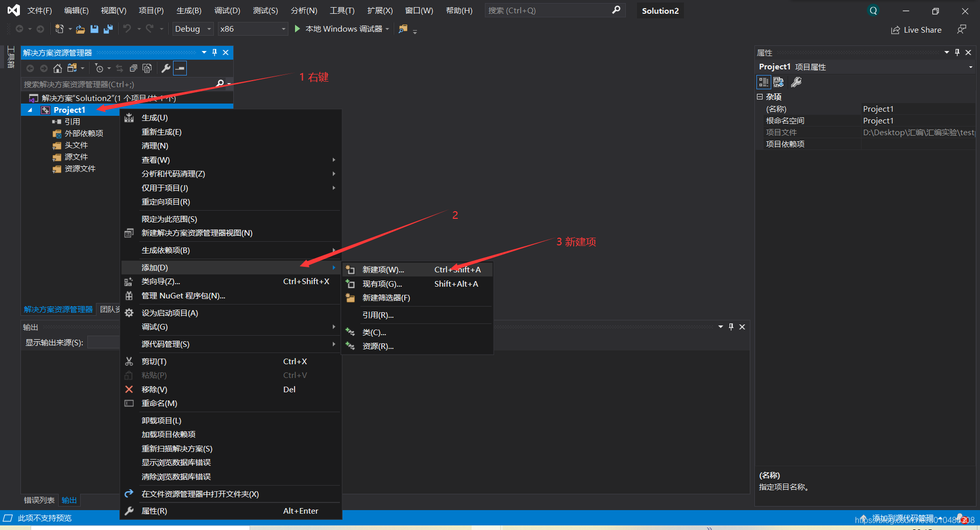
Task: Switch to the 解决方案资源管理器 bottom tab
Action: [x=58, y=310]
